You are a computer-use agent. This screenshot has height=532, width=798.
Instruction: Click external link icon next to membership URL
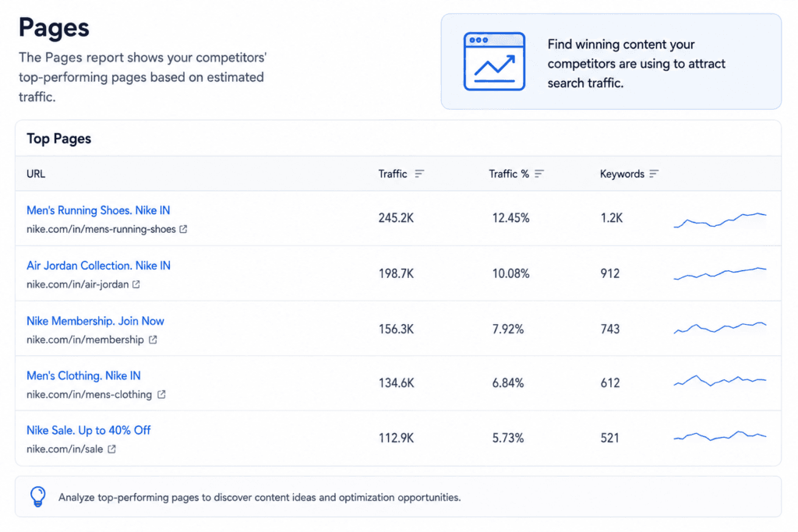(153, 340)
